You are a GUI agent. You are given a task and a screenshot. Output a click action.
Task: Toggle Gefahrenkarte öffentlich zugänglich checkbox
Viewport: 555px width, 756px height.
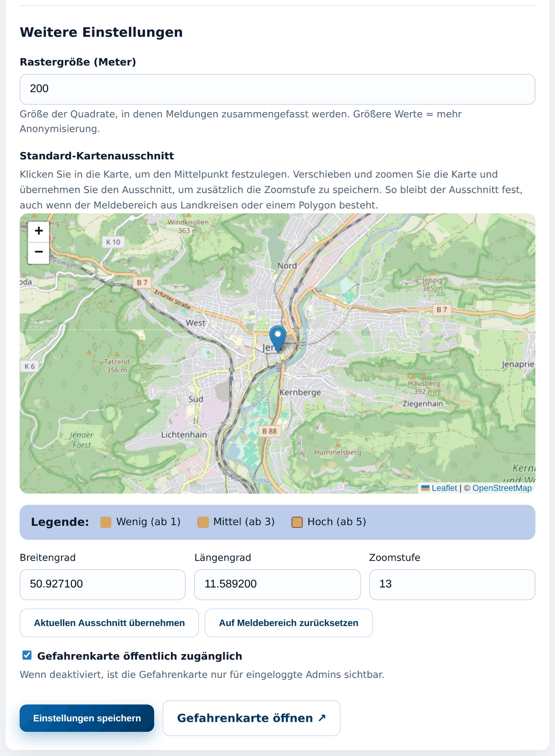pyautogui.click(x=27, y=655)
